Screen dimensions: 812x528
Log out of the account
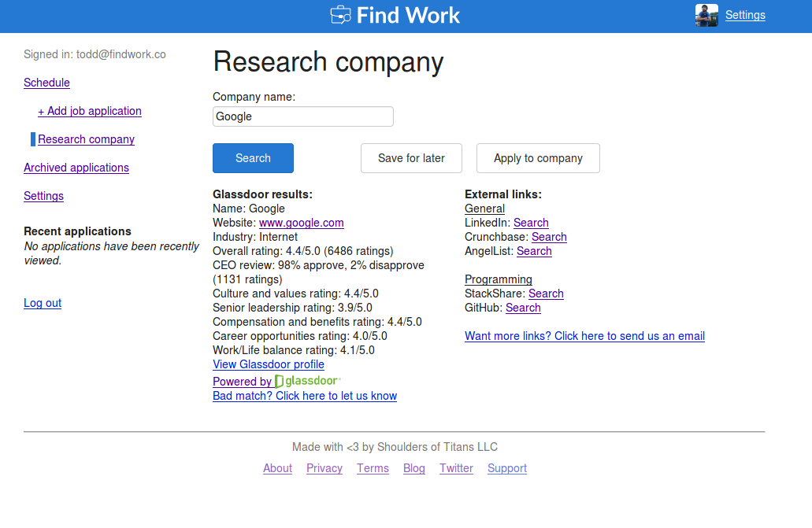(43, 303)
